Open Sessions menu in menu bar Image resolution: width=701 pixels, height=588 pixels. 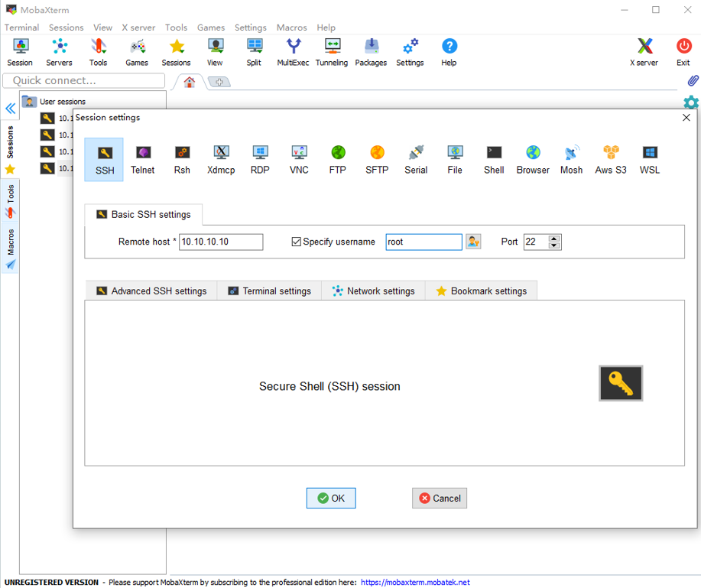pos(67,28)
